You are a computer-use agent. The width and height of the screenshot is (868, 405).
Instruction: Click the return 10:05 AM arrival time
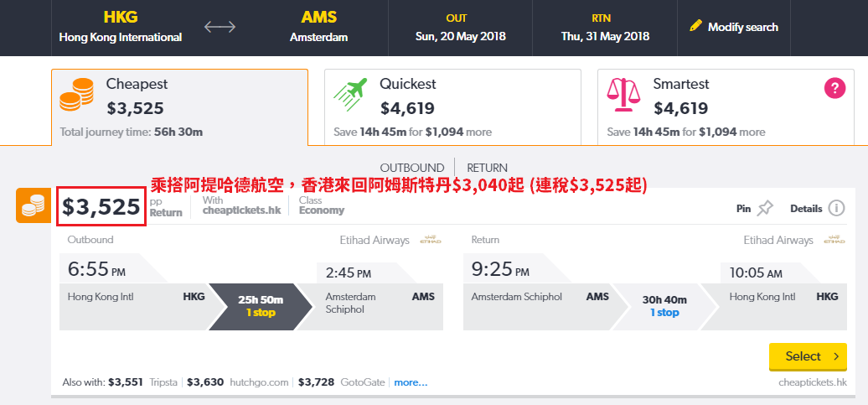(755, 273)
